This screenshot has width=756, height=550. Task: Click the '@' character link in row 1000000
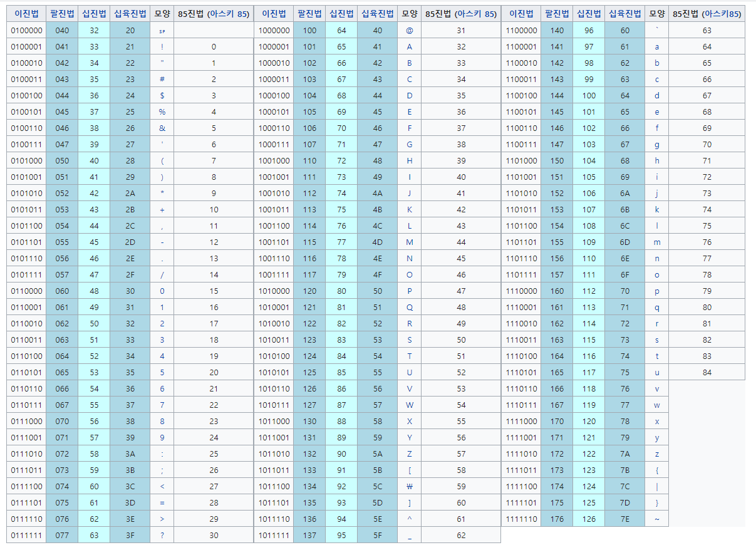pyautogui.click(x=410, y=30)
